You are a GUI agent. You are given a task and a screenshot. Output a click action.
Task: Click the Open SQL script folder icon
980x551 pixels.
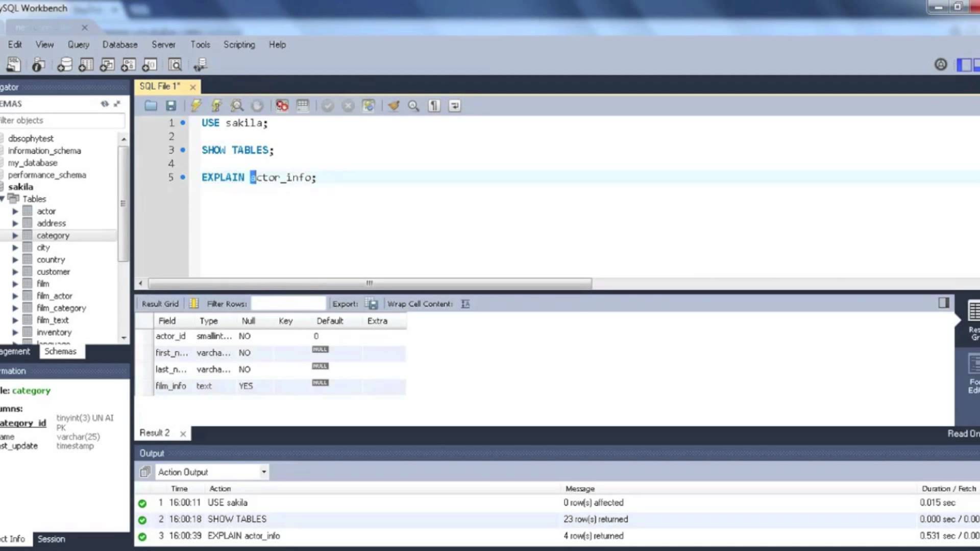(x=151, y=106)
